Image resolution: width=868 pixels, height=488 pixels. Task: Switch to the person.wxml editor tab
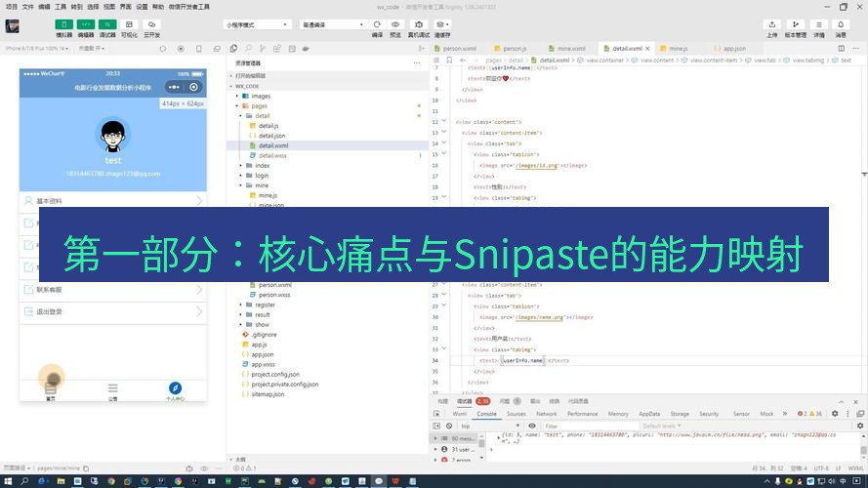(x=456, y=49)
